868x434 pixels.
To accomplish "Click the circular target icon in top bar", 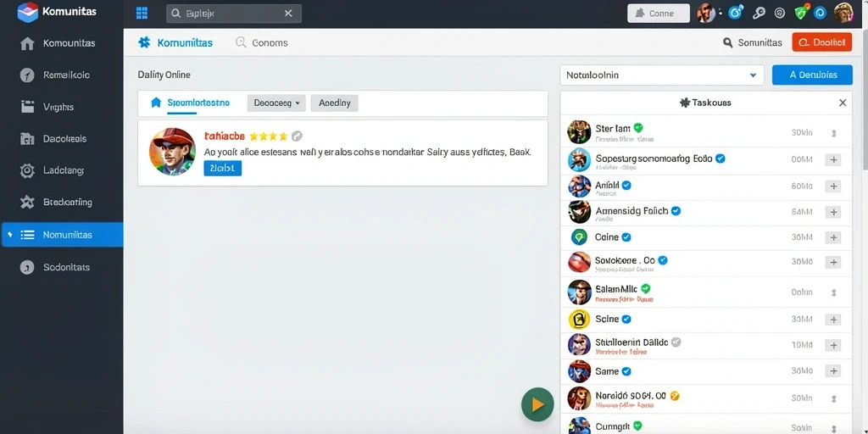I will pos(780,13).
